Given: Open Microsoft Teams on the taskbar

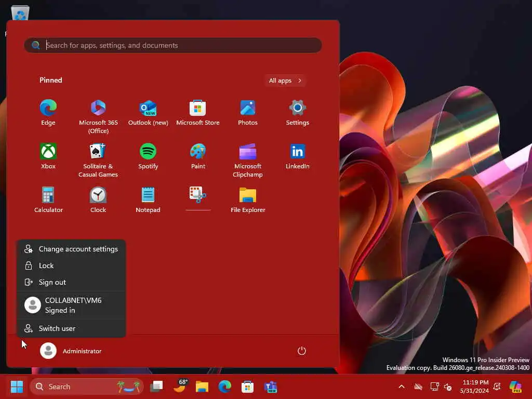Looking at the screenshot, I should coord(270,387).
